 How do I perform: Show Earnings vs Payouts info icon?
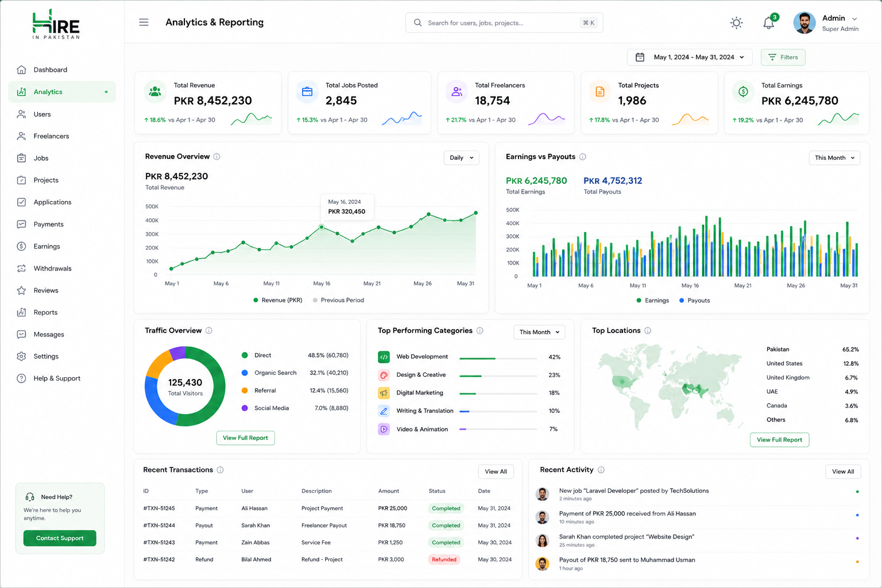pyautogui.click(x=583, y=157)
